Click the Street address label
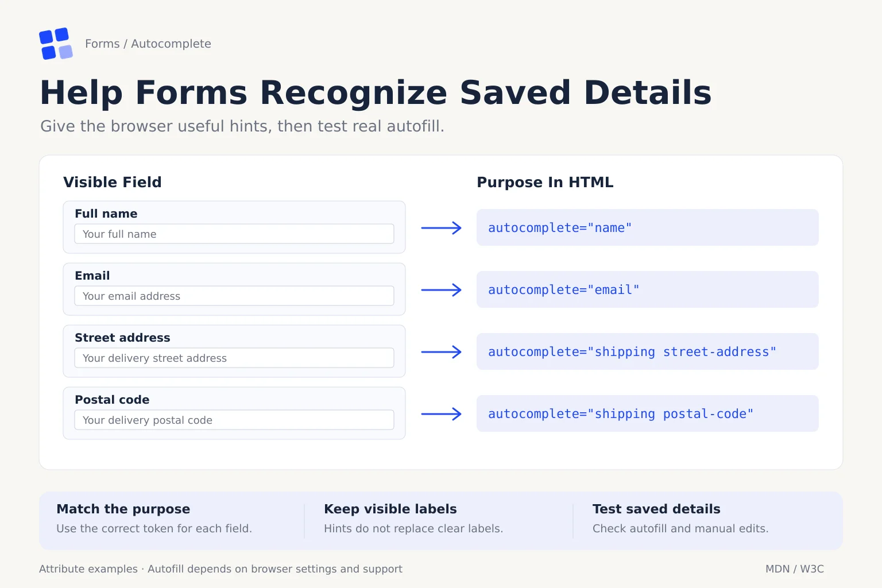The width and height of the screenshot is (882, 588). [x=122, y=338]
